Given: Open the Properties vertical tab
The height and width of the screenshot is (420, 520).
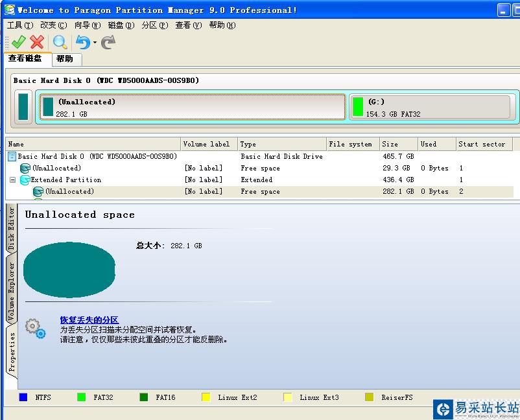Looking at the screenshot, I should tap(11, 352).
